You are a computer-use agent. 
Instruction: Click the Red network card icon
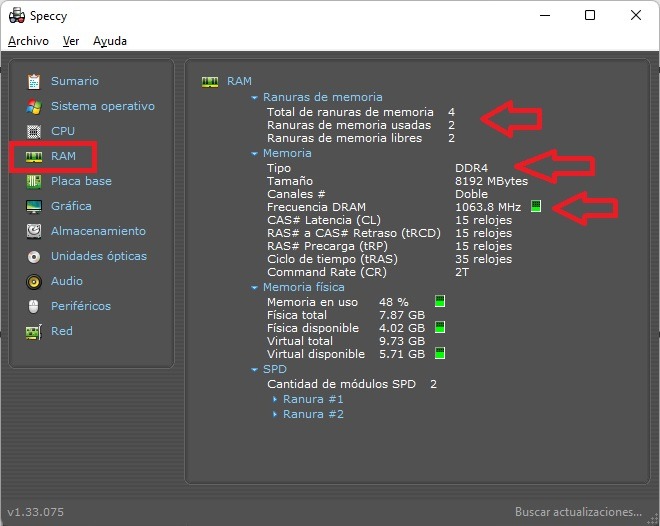coord(34,332)
